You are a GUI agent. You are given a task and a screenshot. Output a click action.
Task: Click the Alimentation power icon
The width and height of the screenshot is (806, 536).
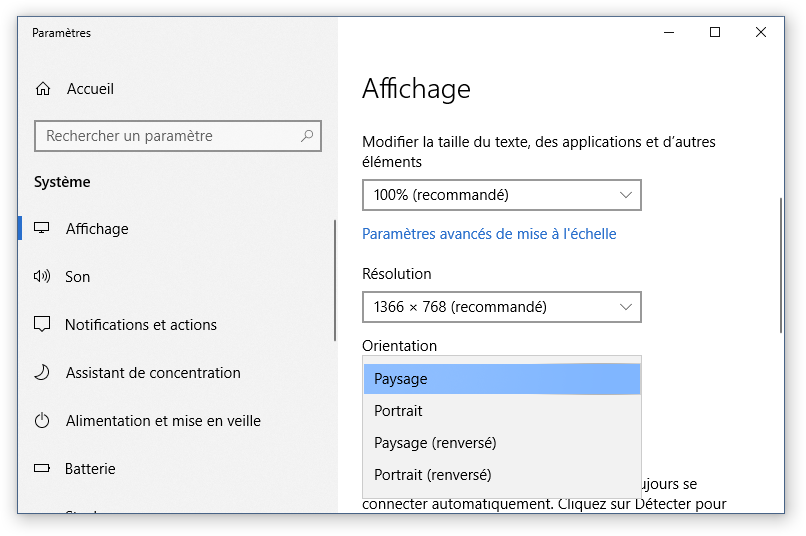(x=42, y=421)
